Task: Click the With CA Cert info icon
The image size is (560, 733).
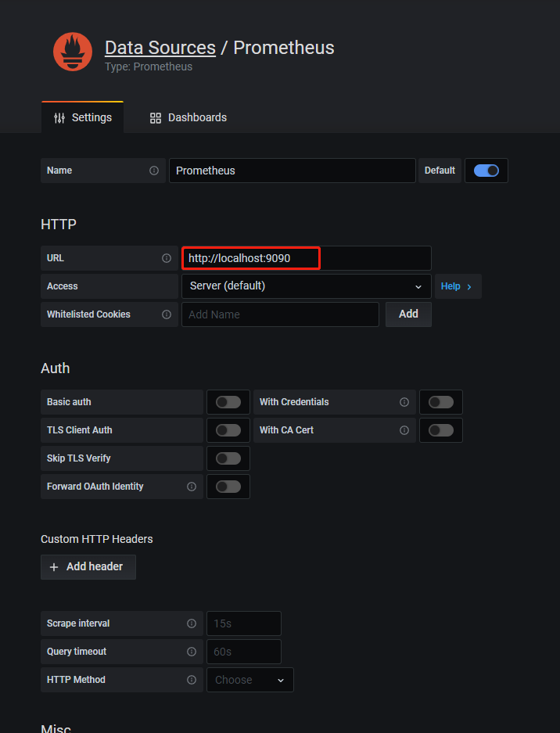Action: click(404, 430)
